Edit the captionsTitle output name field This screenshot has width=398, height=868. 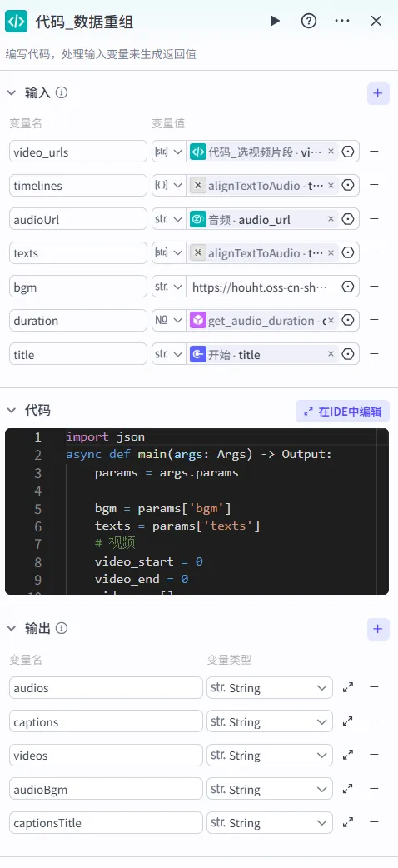tap(106, 823)
